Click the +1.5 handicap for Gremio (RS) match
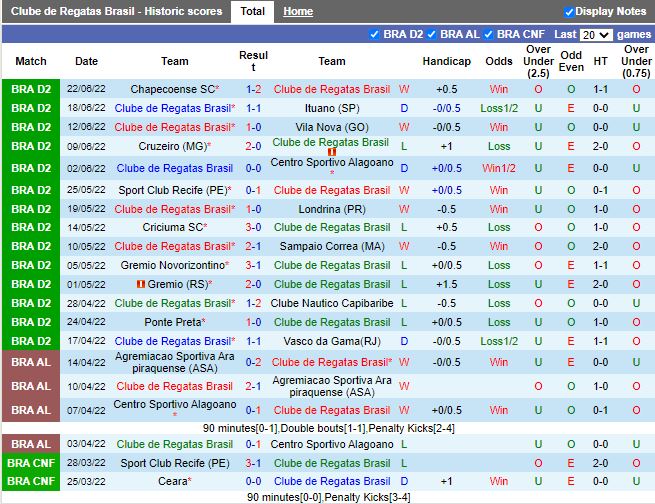 click(447, 284)
